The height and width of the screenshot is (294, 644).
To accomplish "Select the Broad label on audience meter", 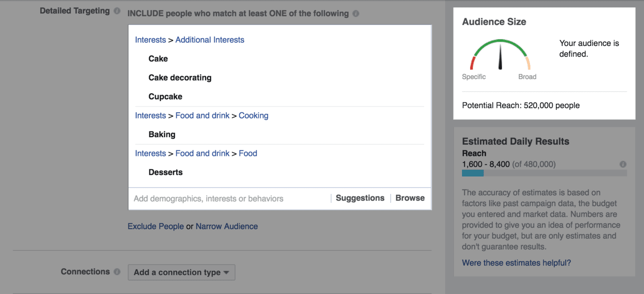I will [x=527, y=76].
